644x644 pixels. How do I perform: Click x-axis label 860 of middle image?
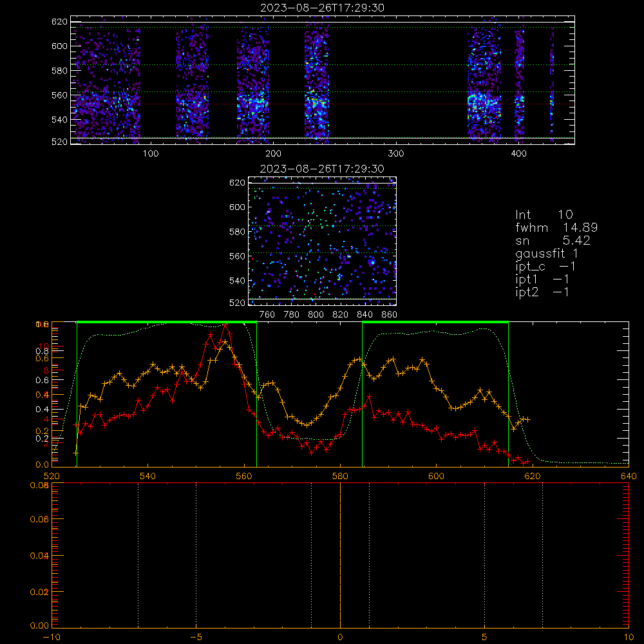pyautogui.click(x=390, y=315)
